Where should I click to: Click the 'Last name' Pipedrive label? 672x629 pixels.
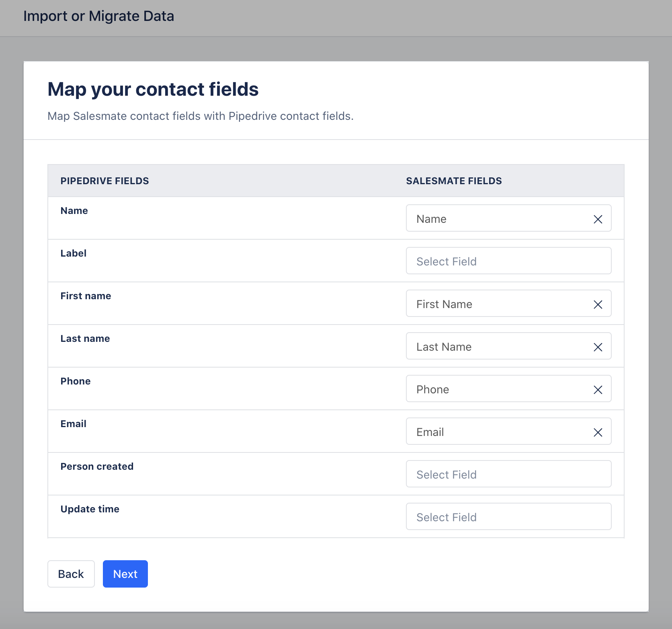point(85,339)
